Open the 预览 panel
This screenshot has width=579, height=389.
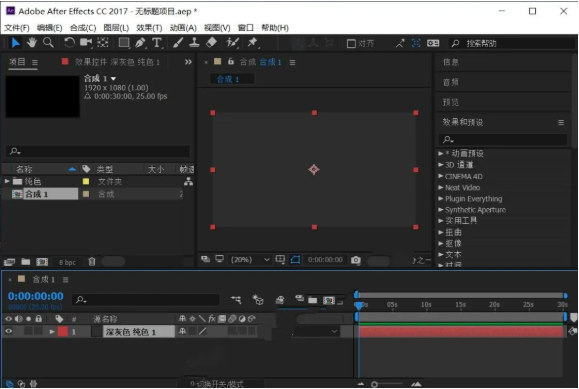coord(451,102)
